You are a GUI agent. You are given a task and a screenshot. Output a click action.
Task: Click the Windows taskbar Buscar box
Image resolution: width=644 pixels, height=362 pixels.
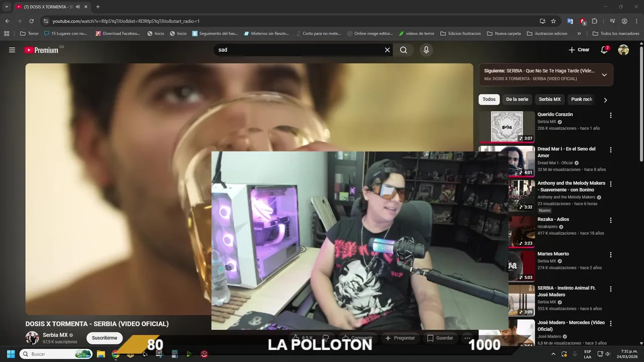(56, 354)
